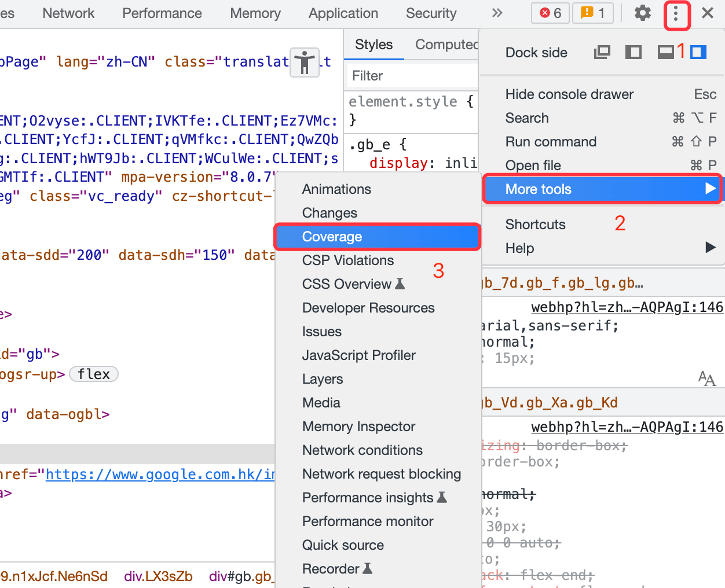Select the Computed pane tab
Image resolution: width=725 pixels, height=588 pixels.
446,45
